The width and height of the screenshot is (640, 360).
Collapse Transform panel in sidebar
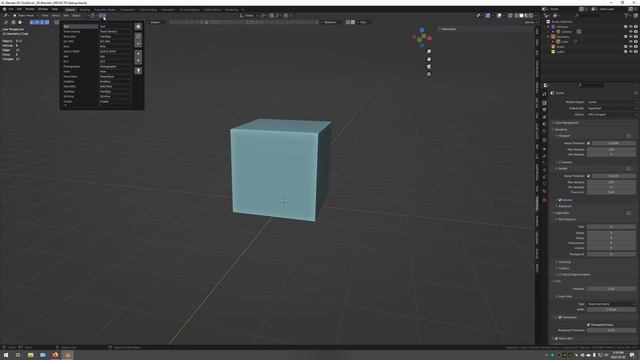[448, 29]
